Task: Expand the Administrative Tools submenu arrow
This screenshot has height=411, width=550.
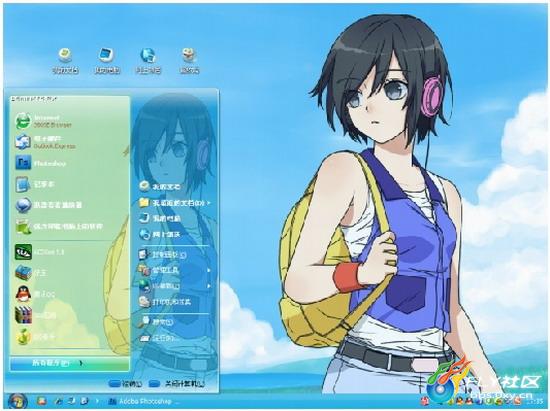Action: click(209, 270)
